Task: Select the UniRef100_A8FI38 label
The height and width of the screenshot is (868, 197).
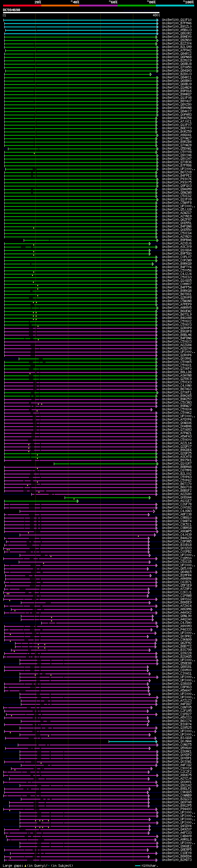Action: click(x=176, y=514)
